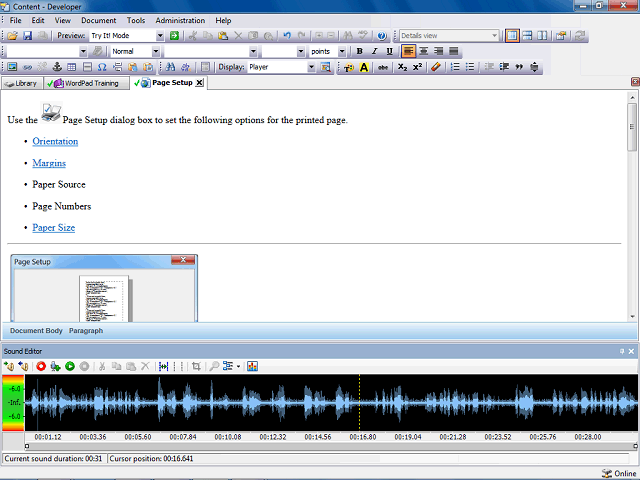Viewport: 640px width, 480px height.
Task: Insert a hyperlink with the chain icon
Action: pos(27,67)
